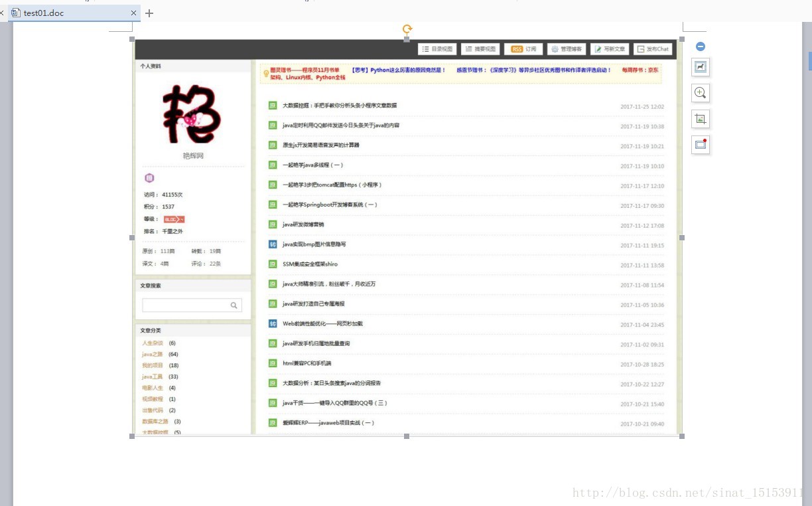
Task: Click the picture's right-middle resize handle
Action: (682, 238)
